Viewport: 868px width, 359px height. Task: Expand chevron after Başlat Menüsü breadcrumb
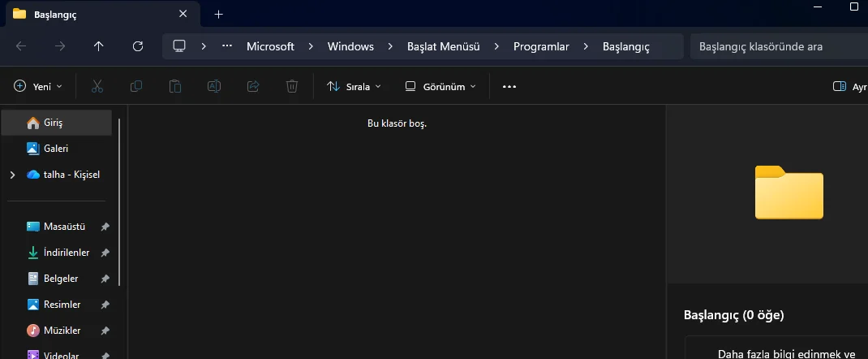tap(496, 46)
